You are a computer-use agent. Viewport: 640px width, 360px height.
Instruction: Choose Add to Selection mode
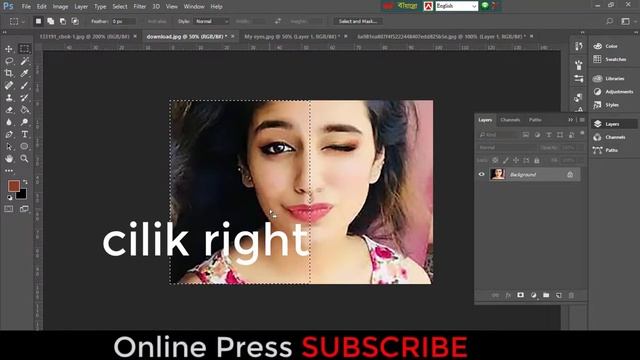pos(51,21)
